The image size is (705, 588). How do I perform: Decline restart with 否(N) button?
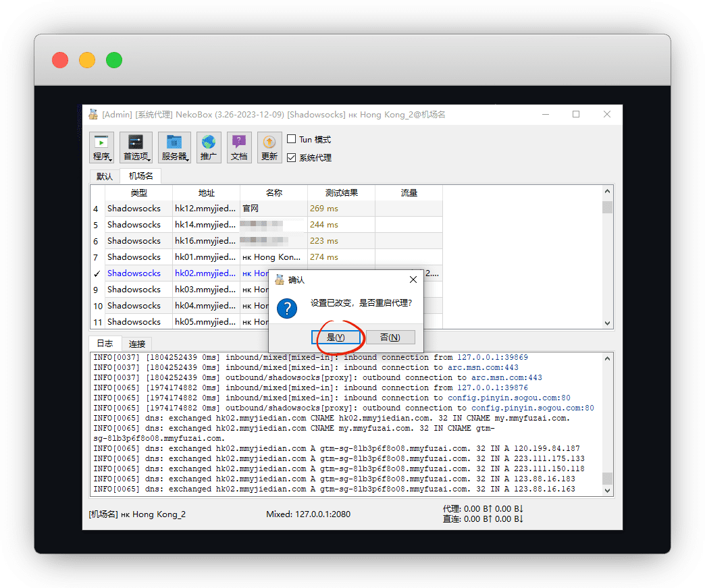pyautogui.click(x=390, y=337)
